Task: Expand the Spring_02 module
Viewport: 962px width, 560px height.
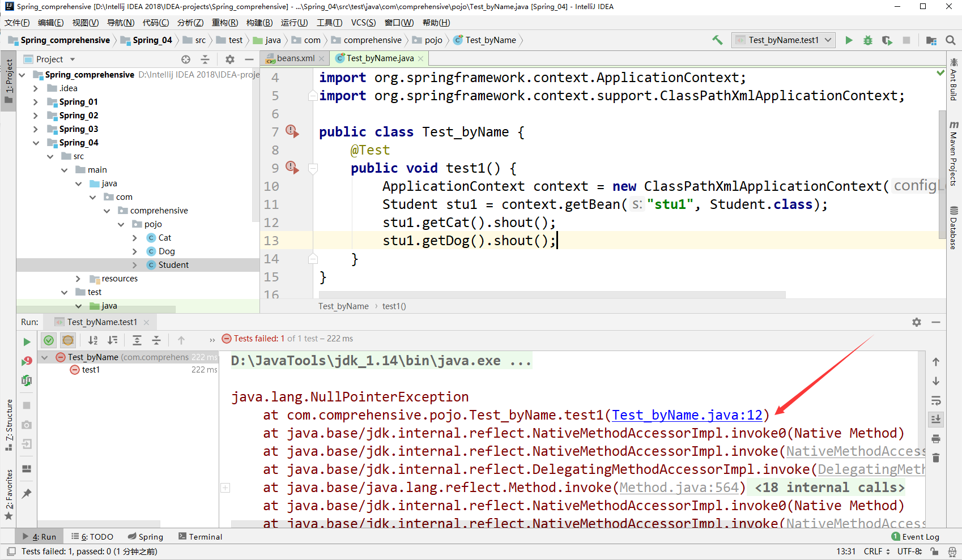Action: click(x=36, y=116)
